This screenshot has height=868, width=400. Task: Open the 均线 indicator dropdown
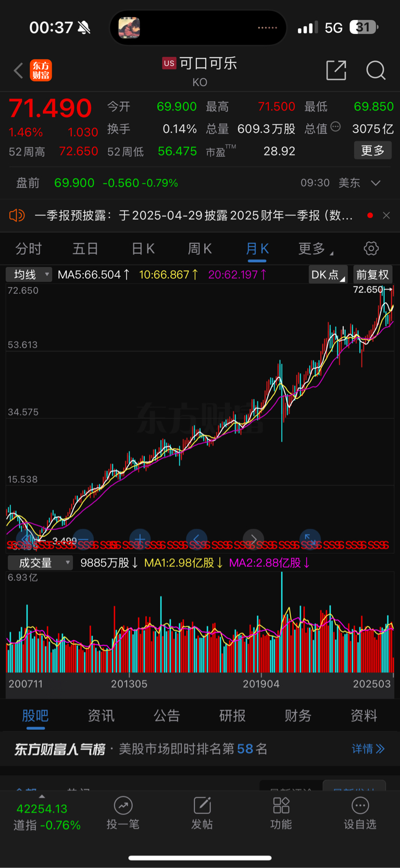click(29, 274)
